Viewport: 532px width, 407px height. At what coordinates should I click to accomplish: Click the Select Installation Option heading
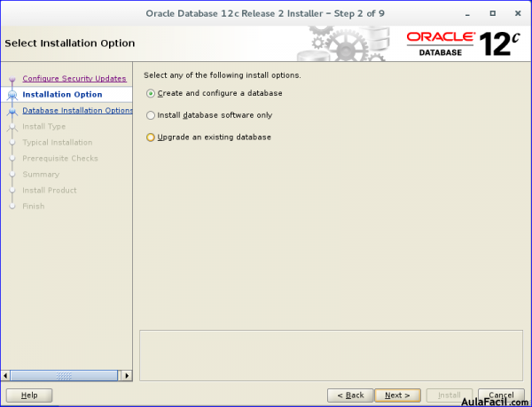pyautogui.click(x=70, y=43)
